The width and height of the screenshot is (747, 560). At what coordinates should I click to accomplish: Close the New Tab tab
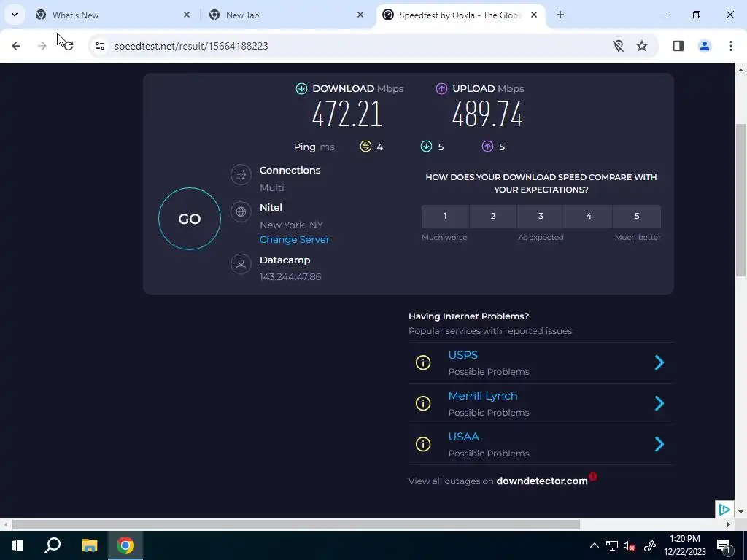[360, 15]
